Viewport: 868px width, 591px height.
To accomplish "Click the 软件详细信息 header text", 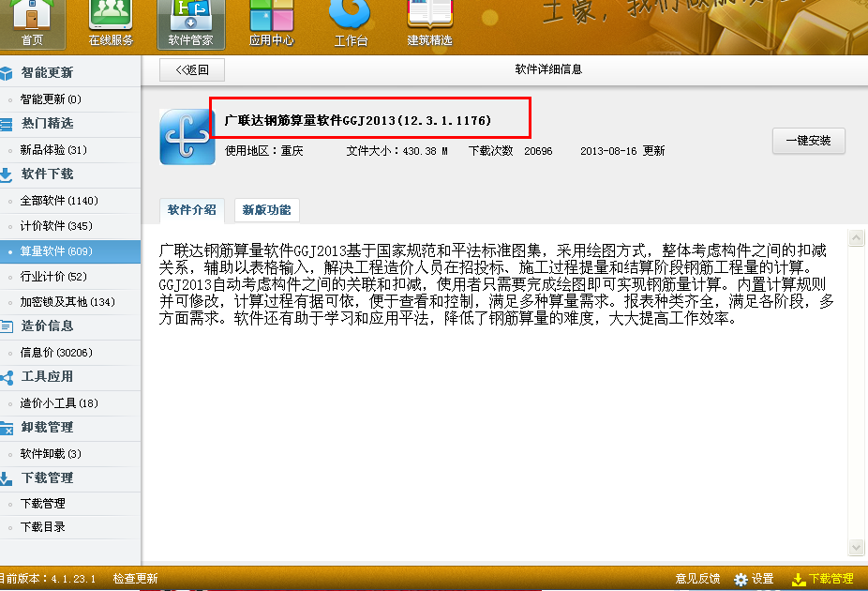I will 548,69.
